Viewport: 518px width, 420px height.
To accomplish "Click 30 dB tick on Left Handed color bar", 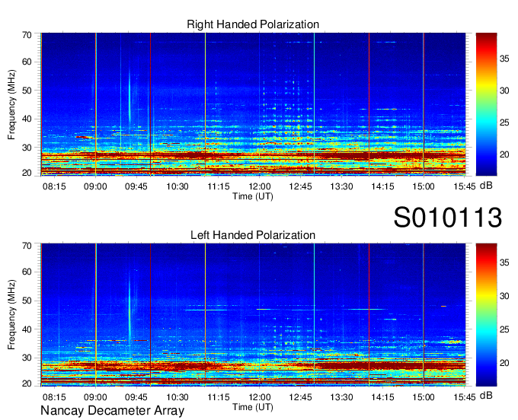I will tap(504, 296).
